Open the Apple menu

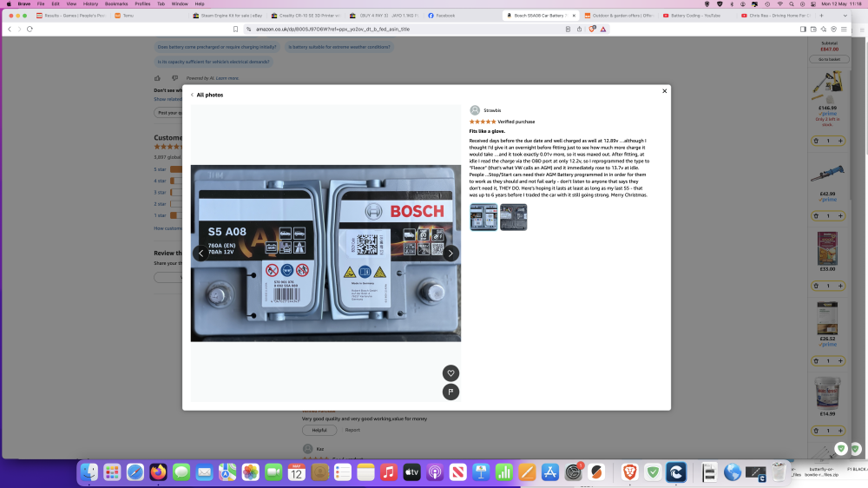9,3
